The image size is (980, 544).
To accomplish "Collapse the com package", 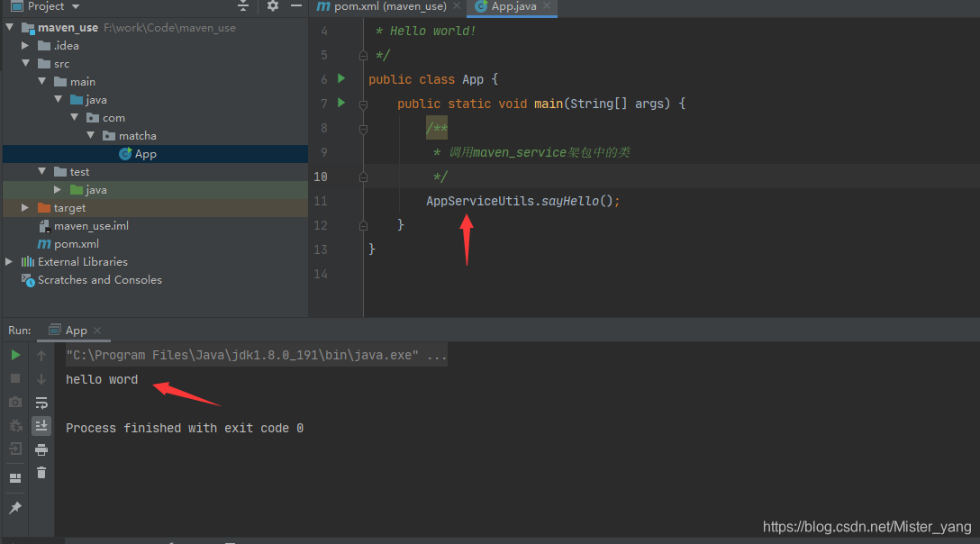I will [x=75, y=118].
